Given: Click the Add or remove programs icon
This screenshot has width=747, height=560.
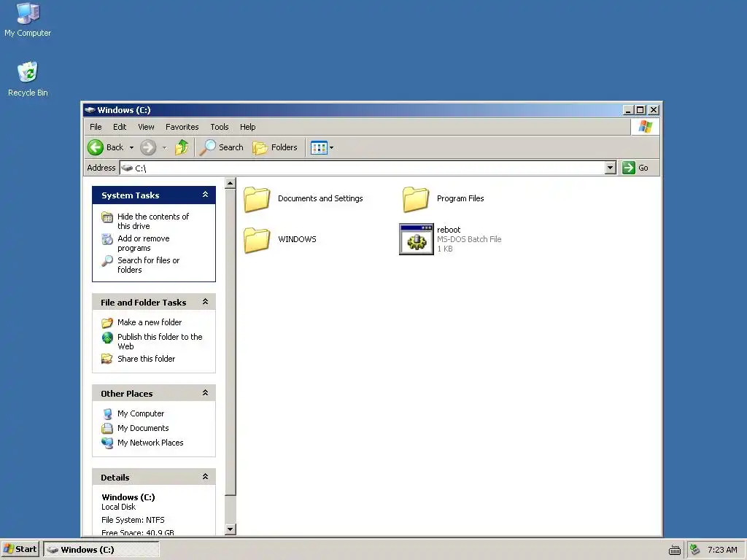Looking at the screenshot, I should [107, 239].
